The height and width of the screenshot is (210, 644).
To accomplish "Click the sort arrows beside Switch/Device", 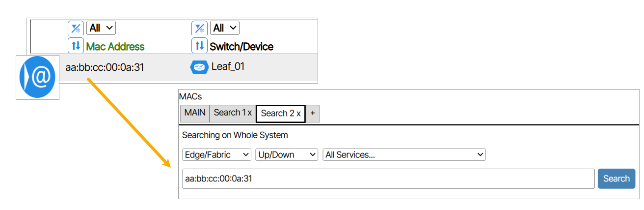I will pos(199,46).
